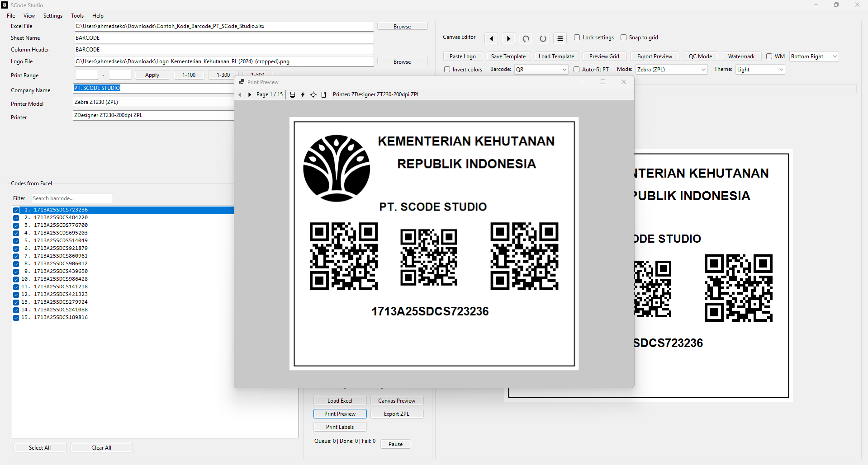Enable Snap to grid

point(623,38)
